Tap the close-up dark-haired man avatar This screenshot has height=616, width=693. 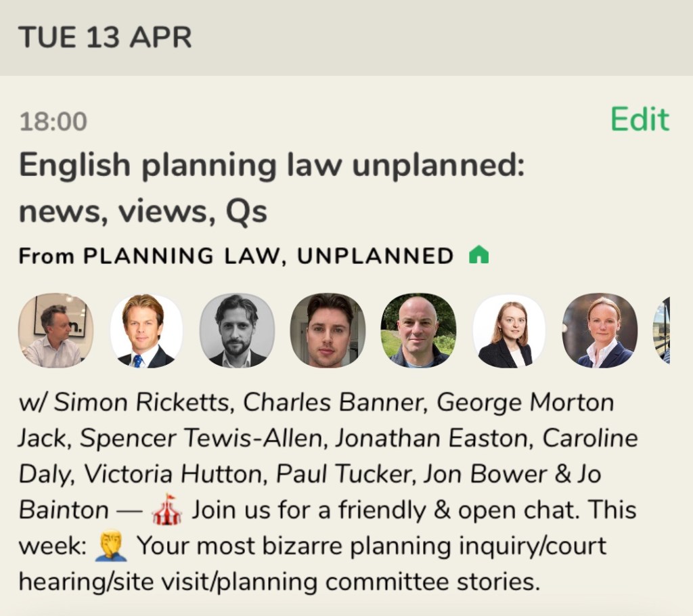tap(328, 330)
